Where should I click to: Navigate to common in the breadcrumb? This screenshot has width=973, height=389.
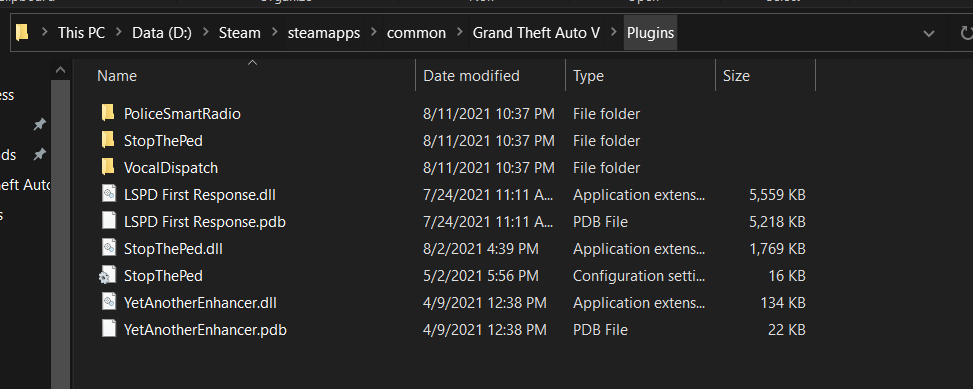point(416,33)
